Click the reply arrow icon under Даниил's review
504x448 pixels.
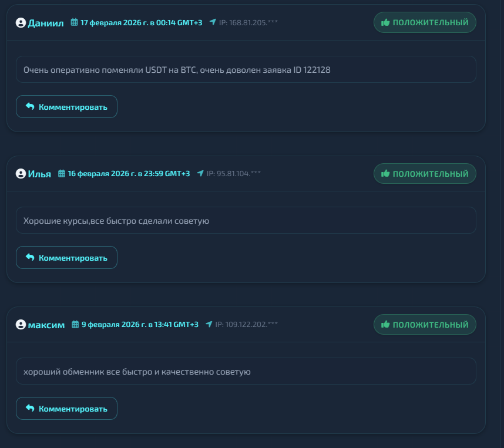click(x=30, y=106)
